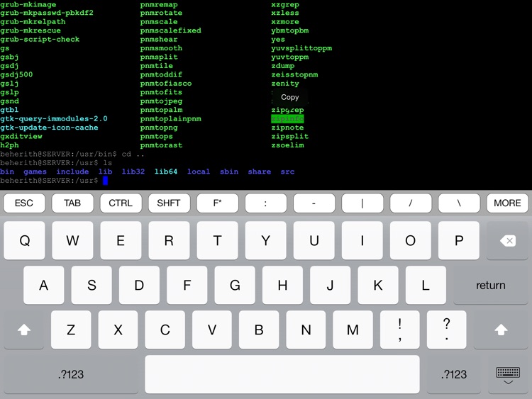Tap the I key
The height and width of the screenshot is (399, 532).
[x=362, y=241]
